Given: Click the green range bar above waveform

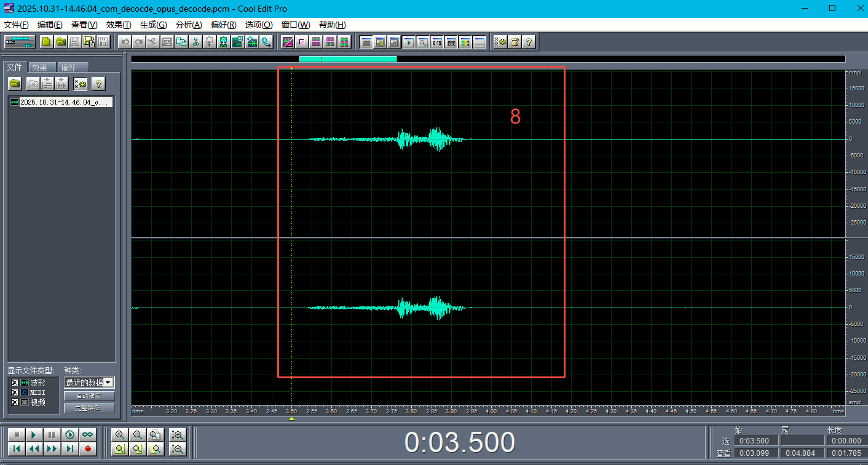Looking at the screenshot, I should click(x=348, y=59).
